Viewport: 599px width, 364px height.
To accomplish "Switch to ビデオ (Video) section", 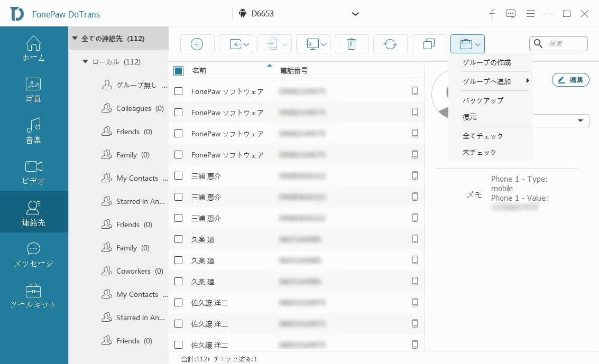I will 34,172.
